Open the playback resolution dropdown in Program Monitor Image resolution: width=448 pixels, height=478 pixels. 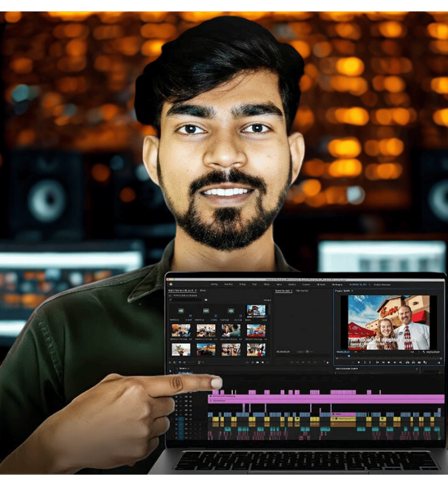pos(413,352)
